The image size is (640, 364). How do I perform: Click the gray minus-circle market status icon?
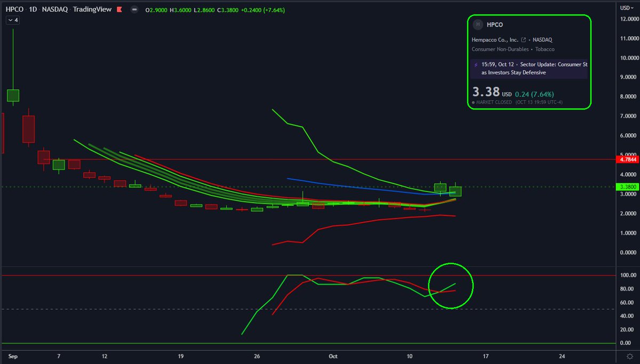(x=133, y=10)
